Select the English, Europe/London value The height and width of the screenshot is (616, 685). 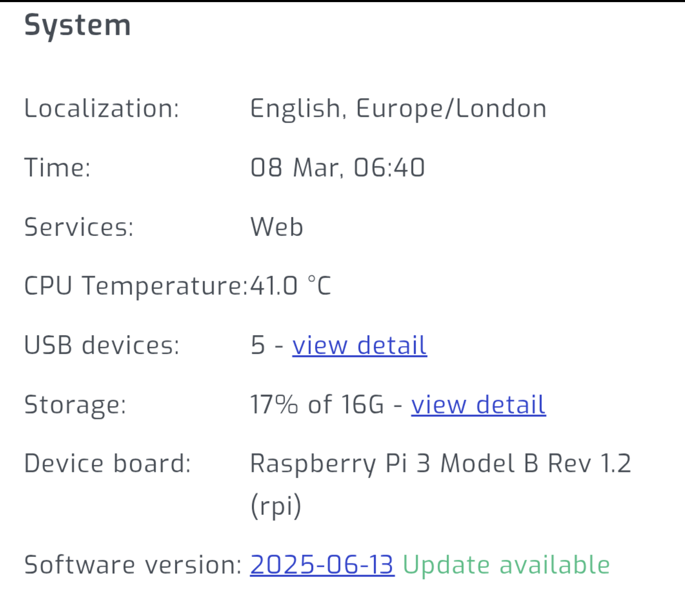pyautogui.click(x=398, y=109)
